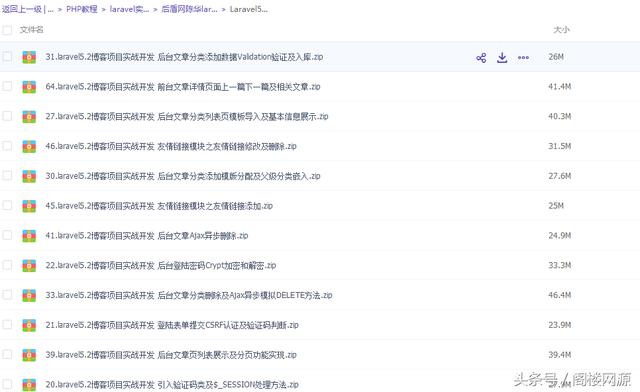Click the share icon on file 31 row
The height and width of the screenshot is (392, 640).
pos(481,58)
